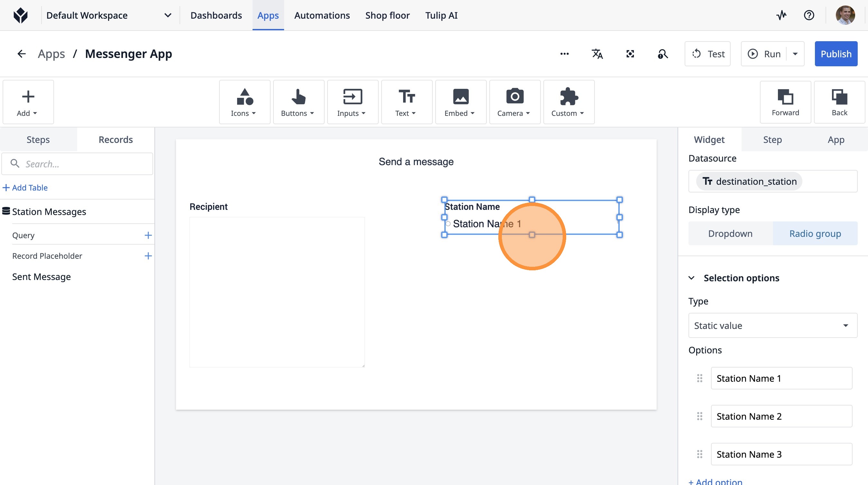Select the Station Name 1 radio button

tap(448, 224)
